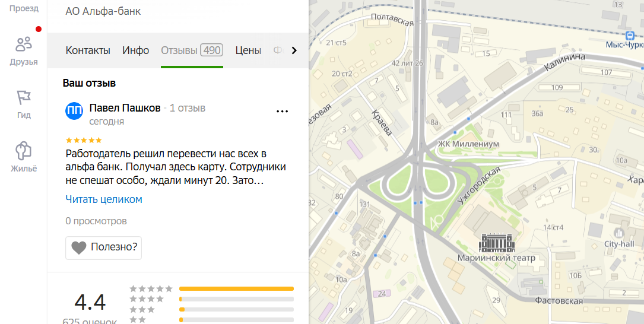Image resolution: width=644 pixels, height=324 pixels.
Task: Click the Мариинский театр building icon on map
Action: (x=497, y=243)
